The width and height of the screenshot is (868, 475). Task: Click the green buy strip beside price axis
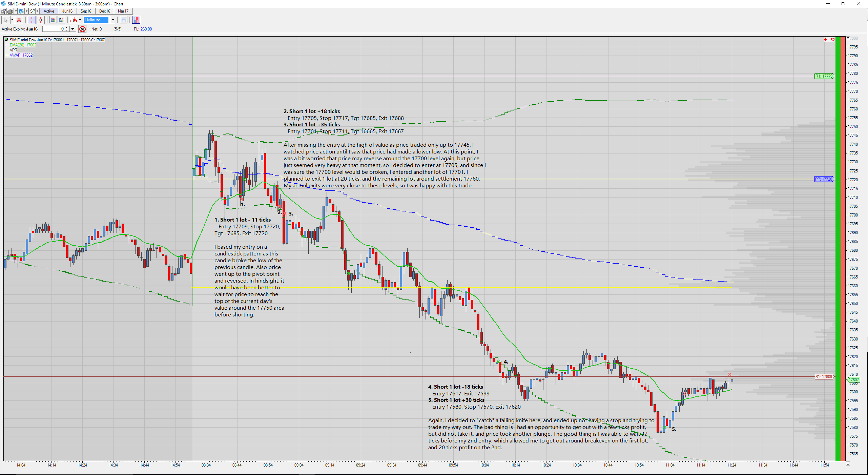tap(838, 249)
